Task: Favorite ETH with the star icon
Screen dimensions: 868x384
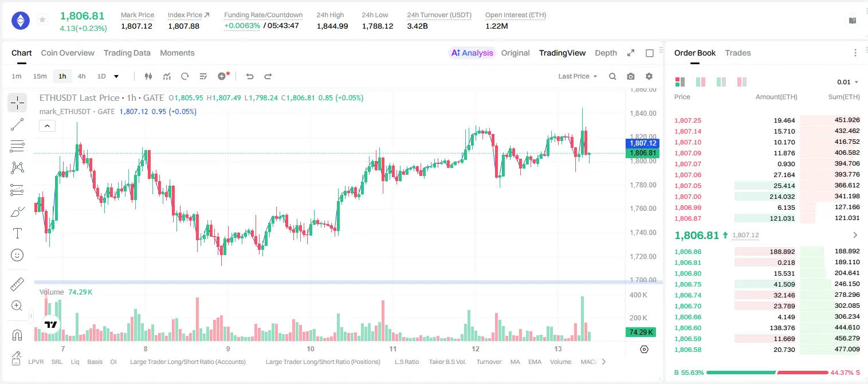Action: [42, 20]
